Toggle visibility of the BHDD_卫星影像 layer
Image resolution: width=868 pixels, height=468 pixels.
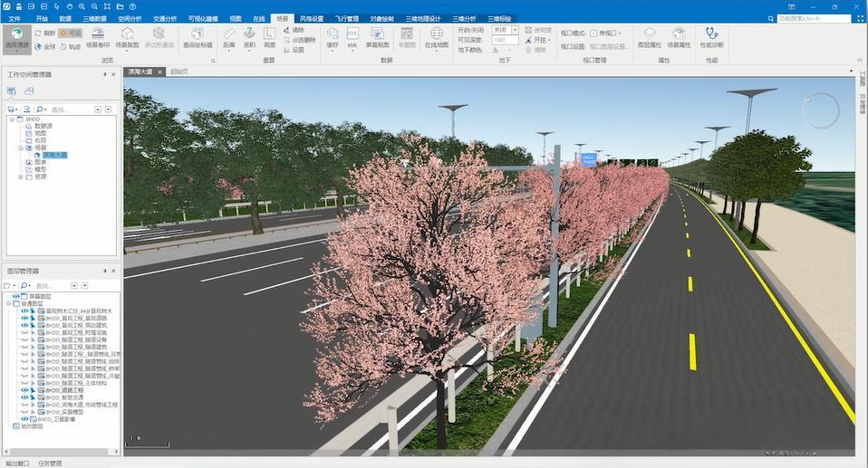click(24, 419)
